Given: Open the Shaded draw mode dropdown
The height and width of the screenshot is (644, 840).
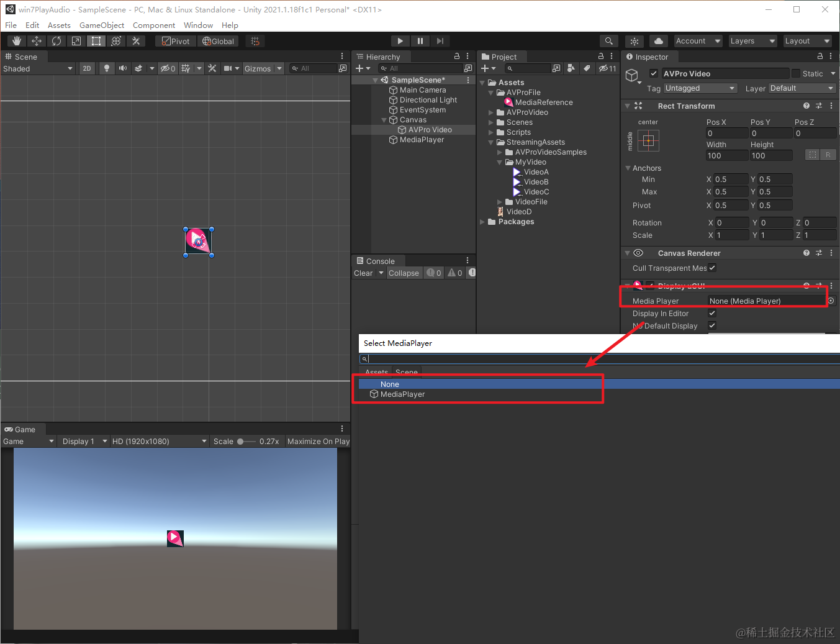Looking at the screenshot, I should pos(38,68).
